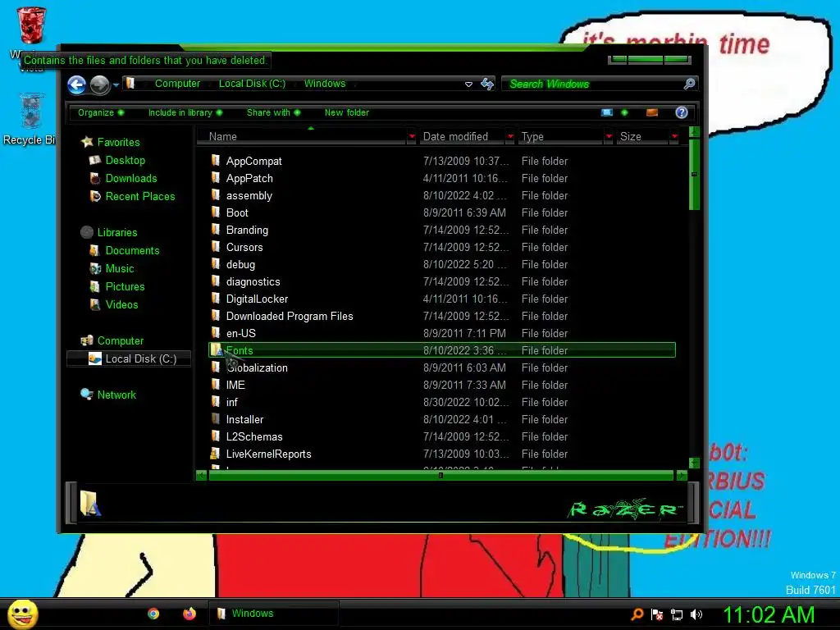The image size is (840, 630).
Task: Select the Branding folder icon
Action: (x=216, y=230)
